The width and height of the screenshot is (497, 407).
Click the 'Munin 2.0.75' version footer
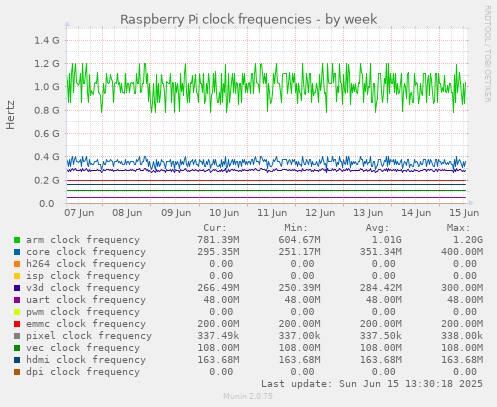pyautogui.click(x=248, y=396)
